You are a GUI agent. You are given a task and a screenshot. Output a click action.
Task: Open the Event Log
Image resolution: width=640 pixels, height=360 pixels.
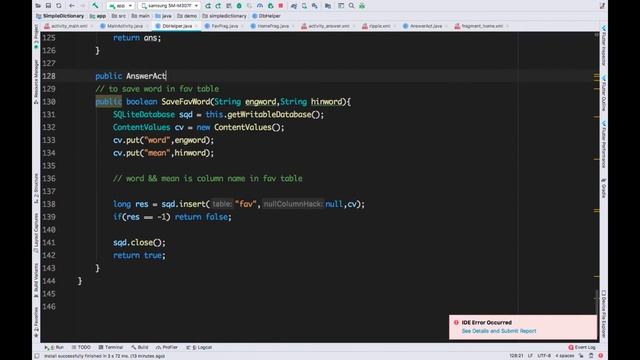pos(582,347)
